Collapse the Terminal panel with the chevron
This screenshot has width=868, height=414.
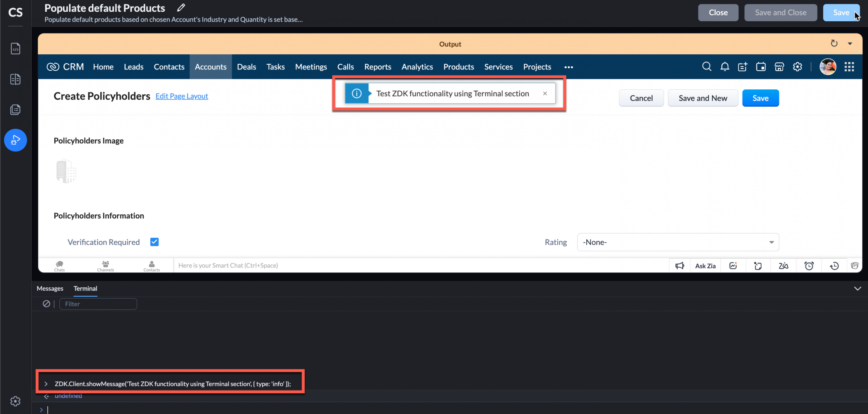[x=857, y=288]
